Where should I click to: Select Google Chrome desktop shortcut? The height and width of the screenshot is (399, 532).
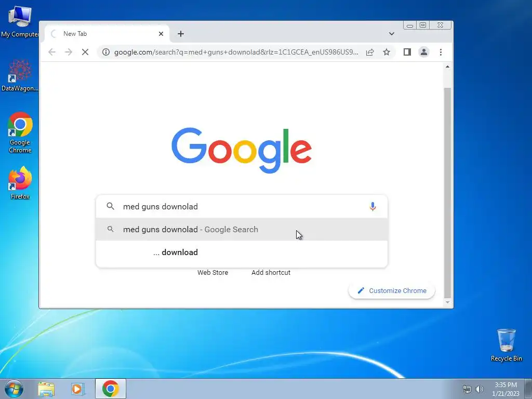pyautogui.click(x=20, y=132)
